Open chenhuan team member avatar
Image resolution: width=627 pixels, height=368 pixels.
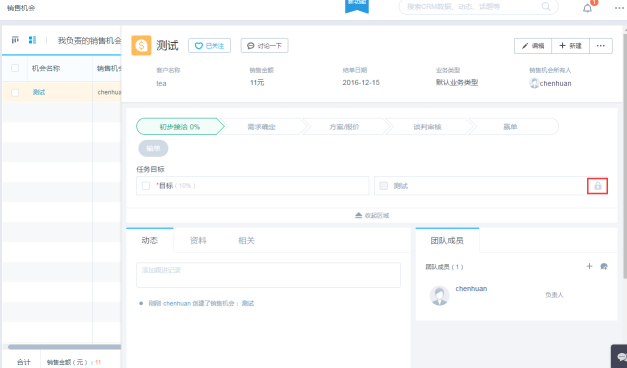pyautogui.click(x=439, y=296)
